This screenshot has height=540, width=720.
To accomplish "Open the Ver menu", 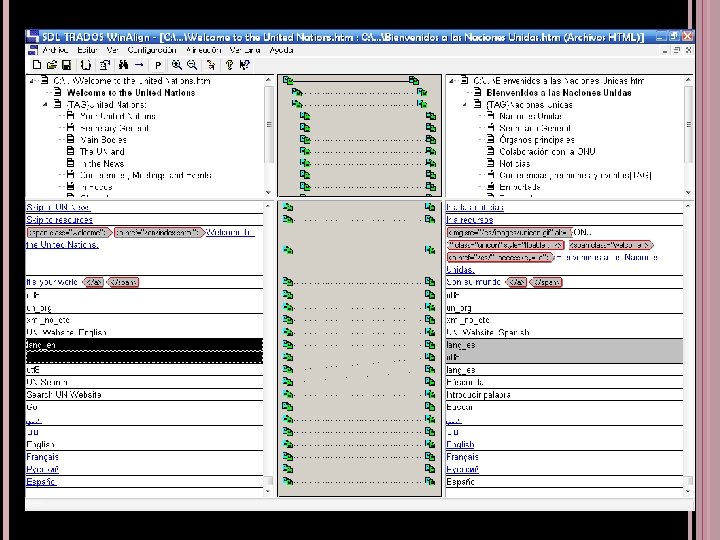I will tap(112, 50).
